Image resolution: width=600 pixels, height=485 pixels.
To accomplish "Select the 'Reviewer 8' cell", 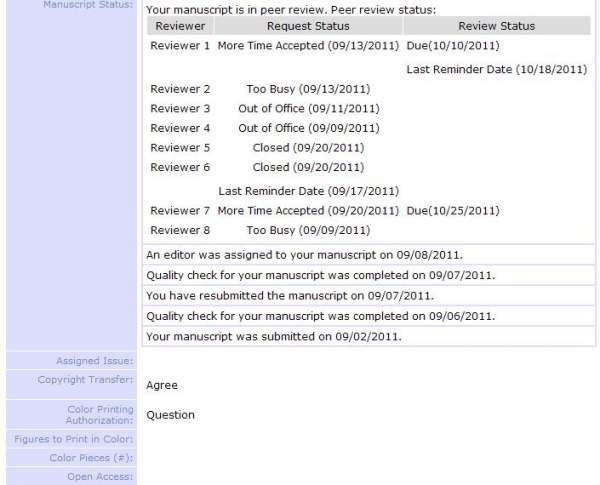I will pyautogui.click(x=180, y=230).
